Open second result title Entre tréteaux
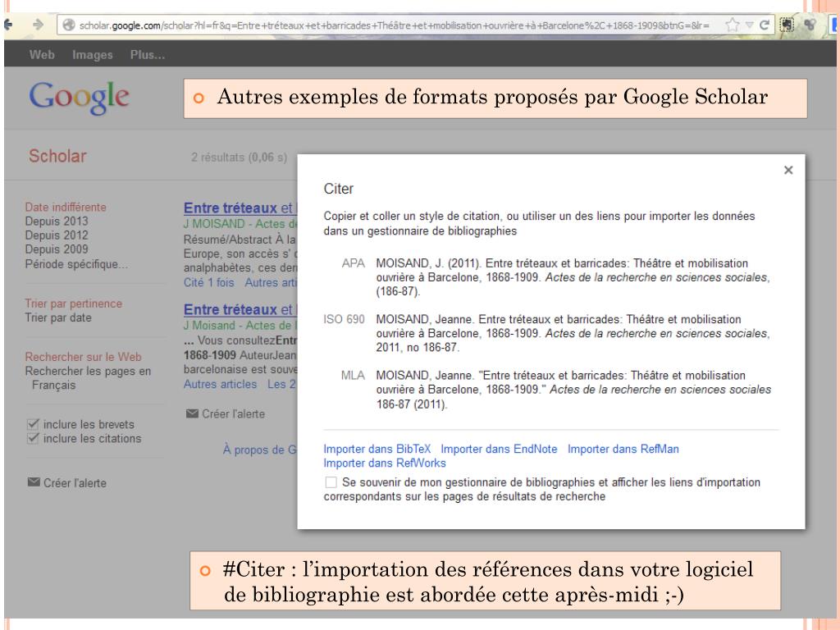The height and width of the screenshot is (630, 840). coord(240,309)
